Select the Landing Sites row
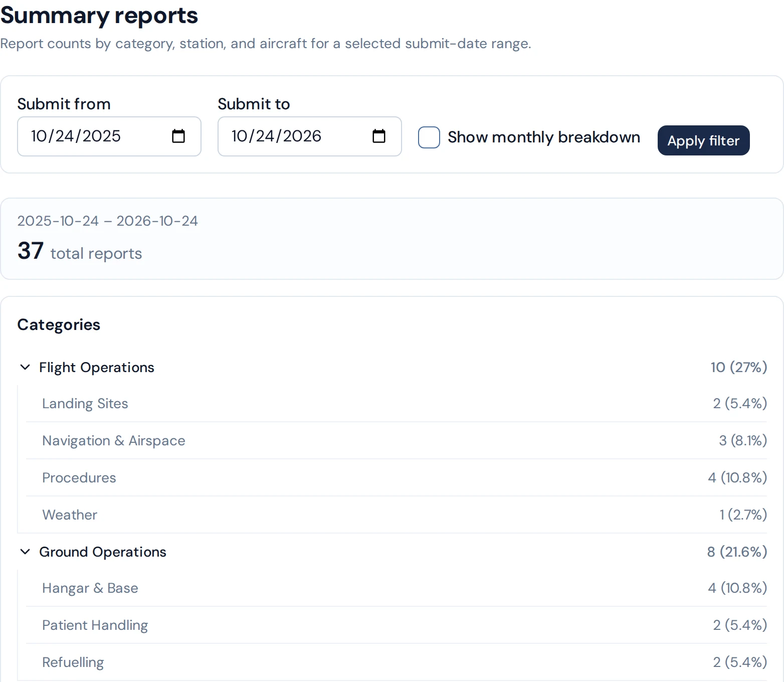This screenshot has height=682, width=784. (x=397, y=404)
